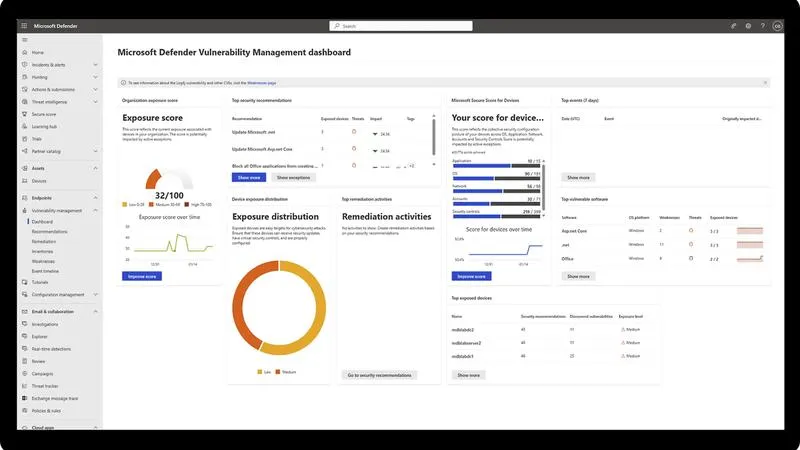The image size is (800, 450).
Task: Click Show more under vulnerable software
Action: coord(579,276)
